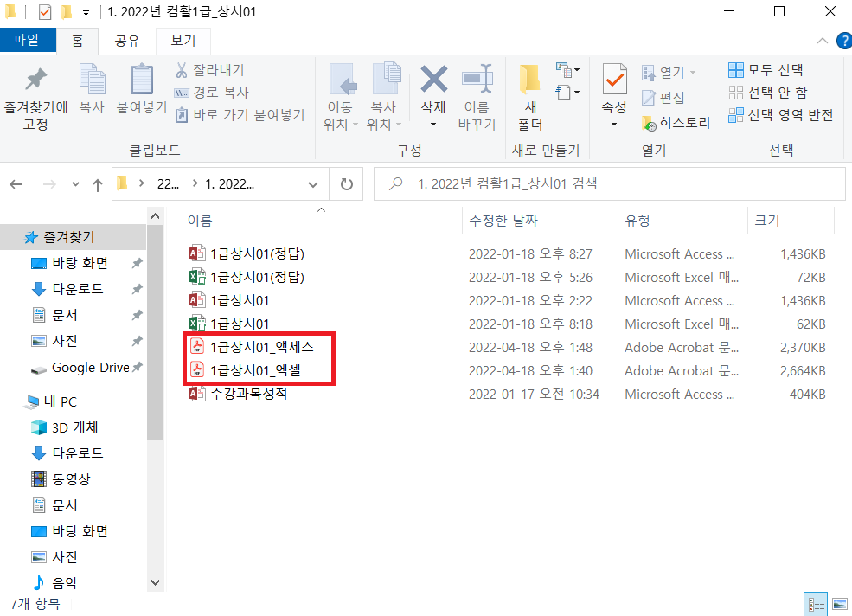Click Select All (모두 선택)
This screenshot has width=852, height=616.
[766, 70]
